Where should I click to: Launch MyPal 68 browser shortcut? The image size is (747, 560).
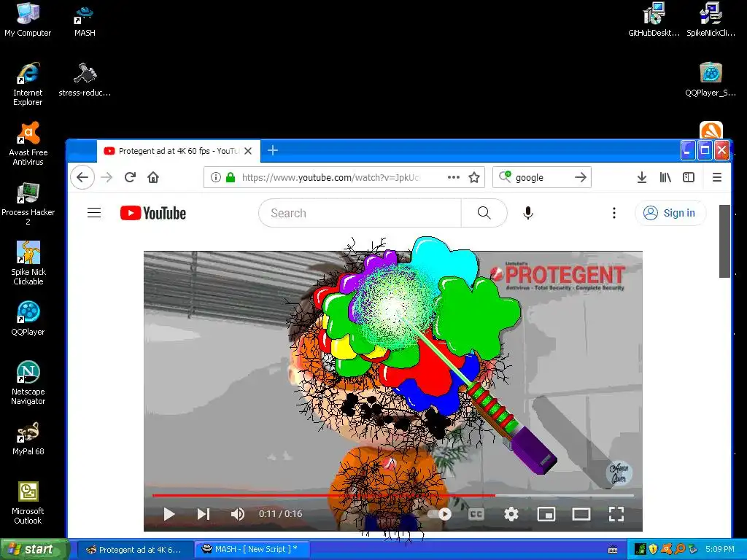[28, 438]
